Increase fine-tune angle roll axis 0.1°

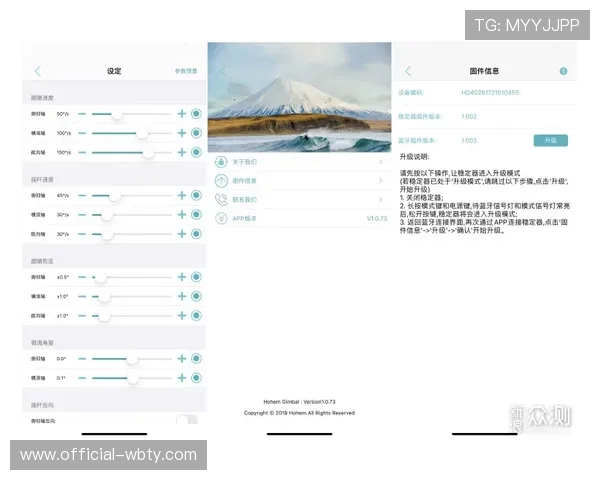tap(182, 378)
